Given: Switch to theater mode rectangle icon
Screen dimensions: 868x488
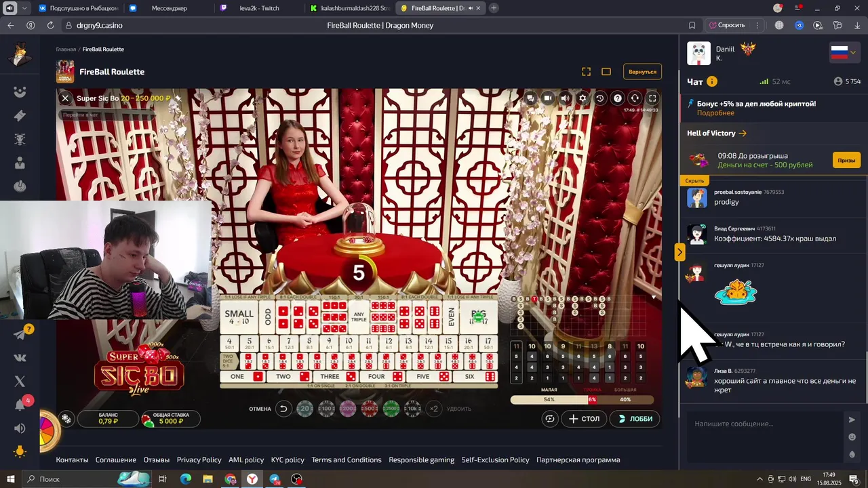Looking at the screenshot, I should point(606,72).
